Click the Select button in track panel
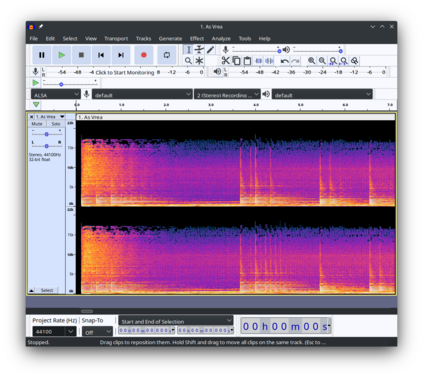The image size is (423, 377). pos(47,290)
